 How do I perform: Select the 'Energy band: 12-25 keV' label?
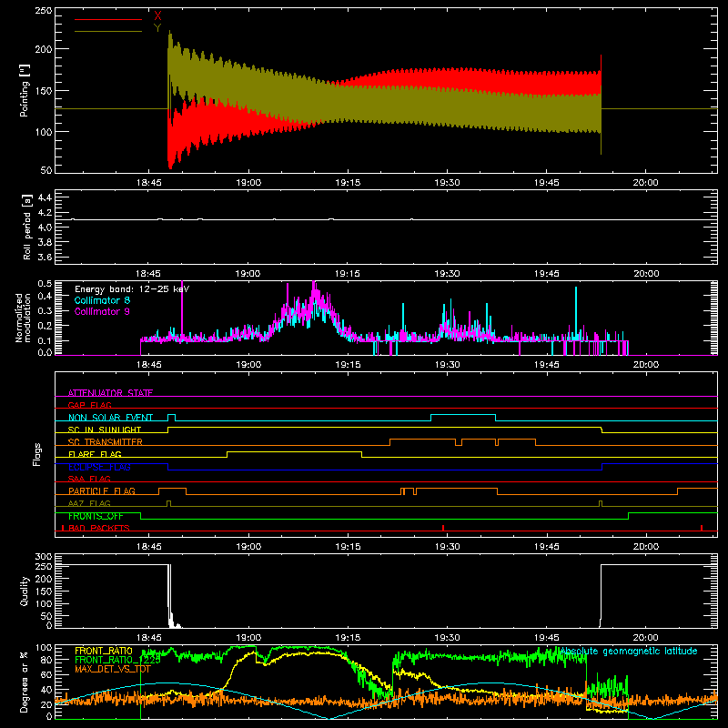pos(132,289)
